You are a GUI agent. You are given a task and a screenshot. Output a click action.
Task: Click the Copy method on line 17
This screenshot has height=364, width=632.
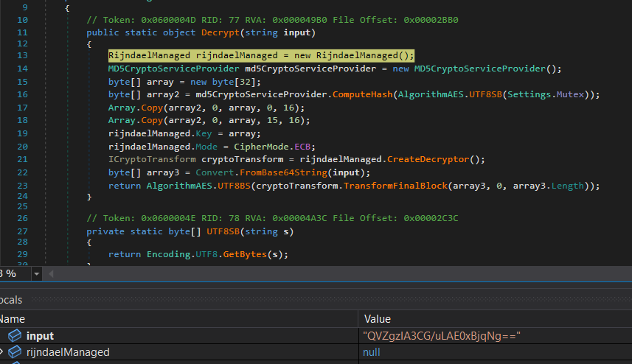tap(152, 108)
